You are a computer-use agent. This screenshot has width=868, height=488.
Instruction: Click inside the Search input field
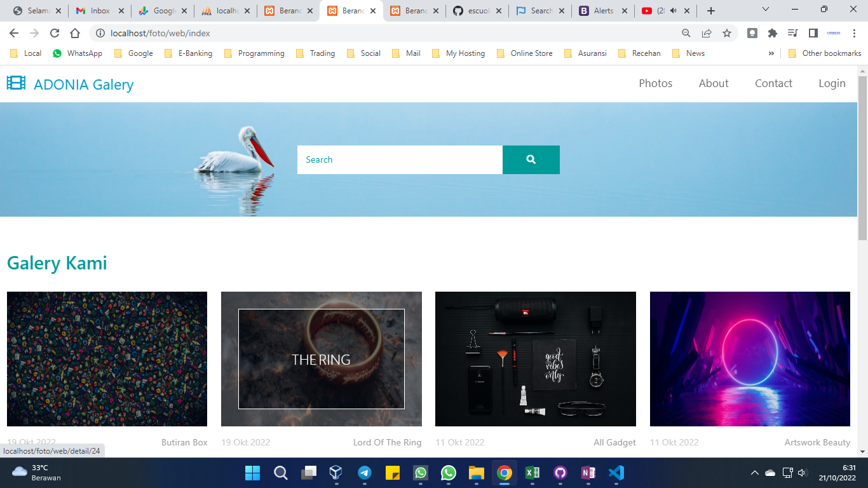point(400,159)
